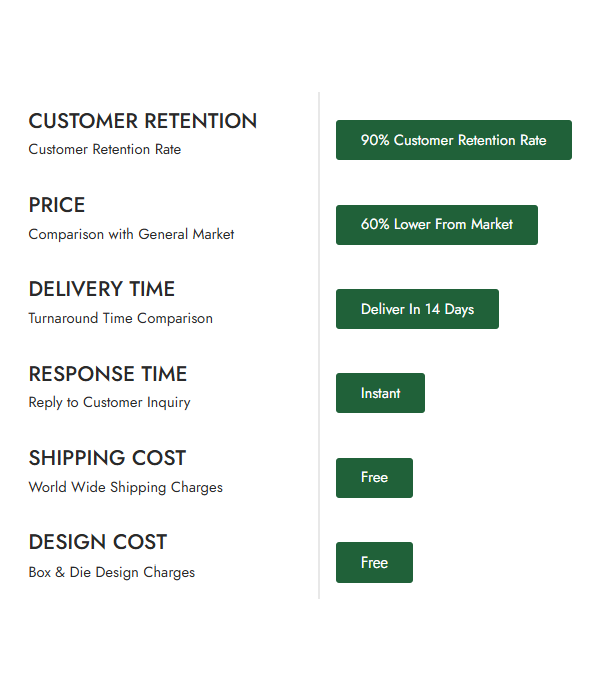601x675 pixels.
Task: Click the Free button beside Design Cost
Action: 374,562
